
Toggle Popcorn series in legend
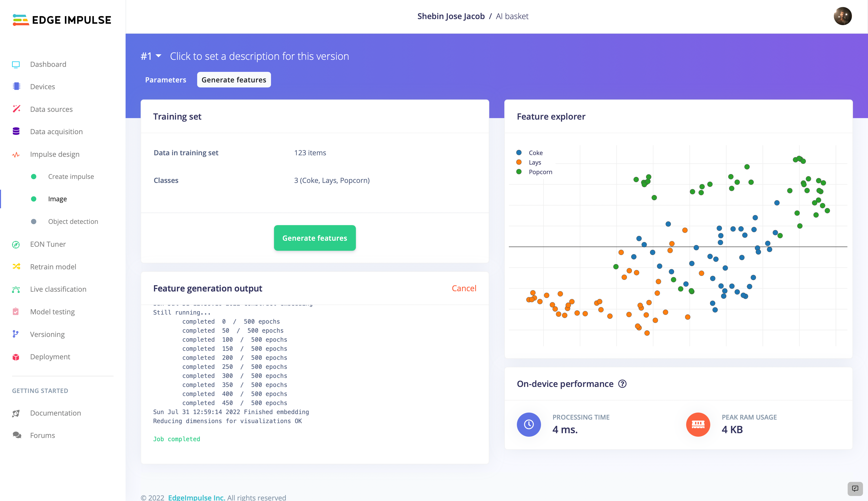click(x=534, y=172)
